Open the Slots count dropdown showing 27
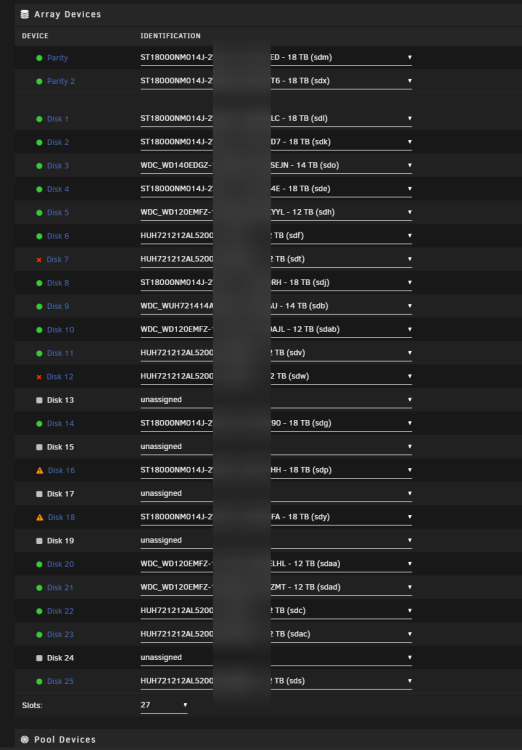Screen dimensions: 522x750 tap(164, 706)
